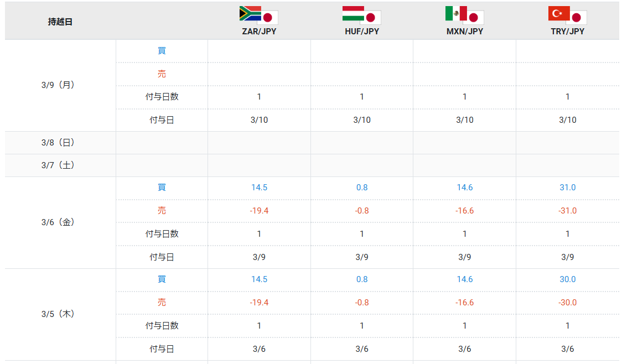Screen dimensions: 622x364
Task: Click the Turkey flag icon
Action: 558,13
